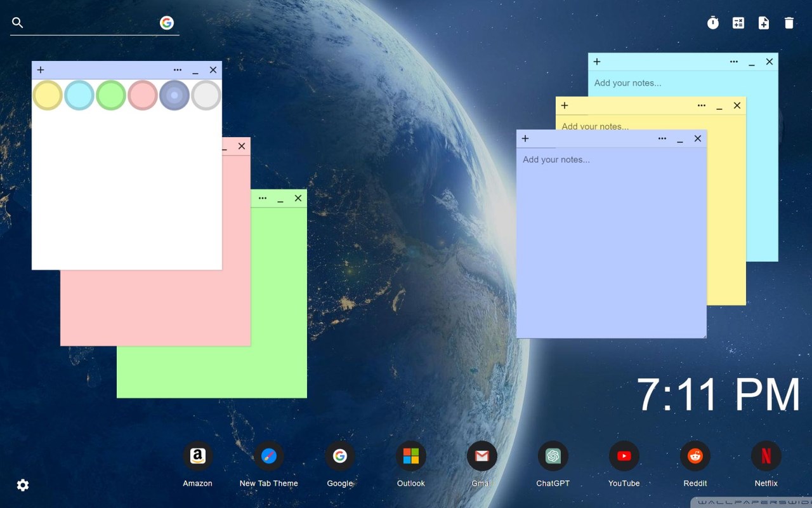Image resolution: width=812 pixels, height=508 pixels.
Task: Choose the cyan note color swatch
Action: pyautogui.click(x=79, y=95)
